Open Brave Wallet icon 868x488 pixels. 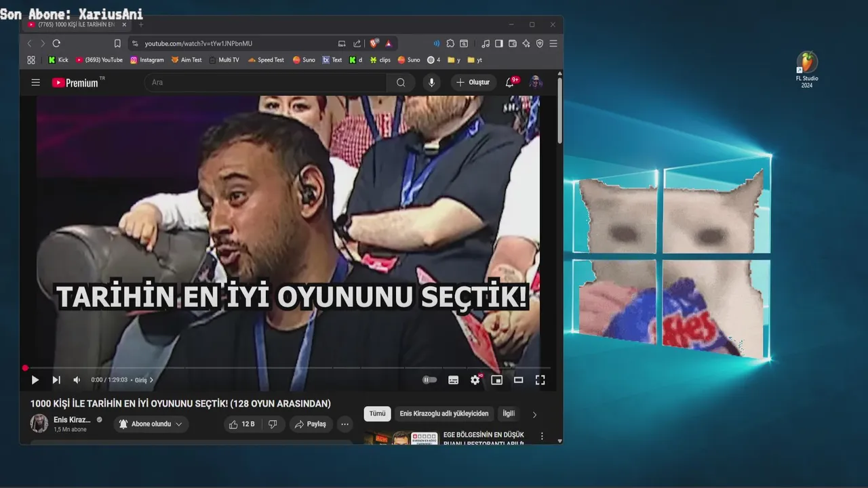(x=513, y=43)
